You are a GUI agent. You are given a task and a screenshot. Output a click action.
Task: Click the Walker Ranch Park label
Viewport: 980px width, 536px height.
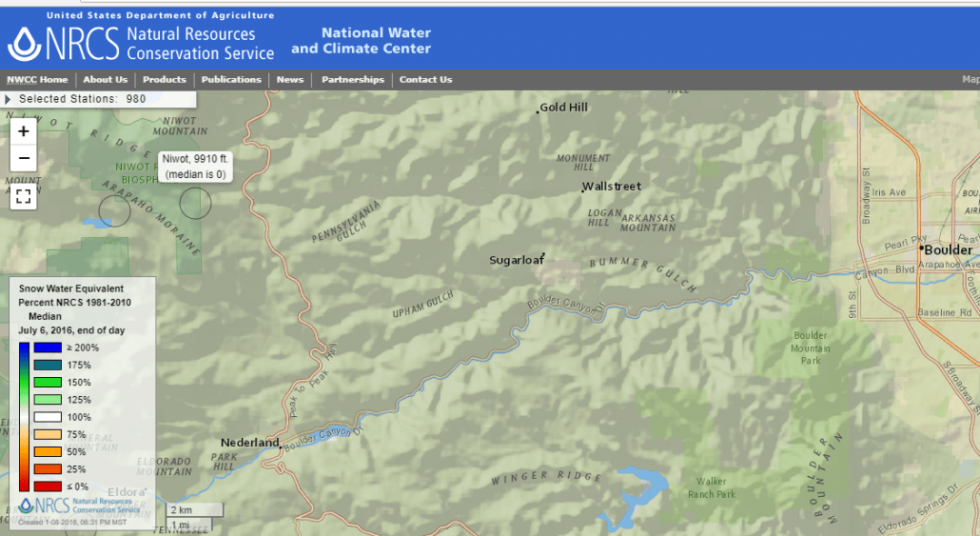point(712,487)
